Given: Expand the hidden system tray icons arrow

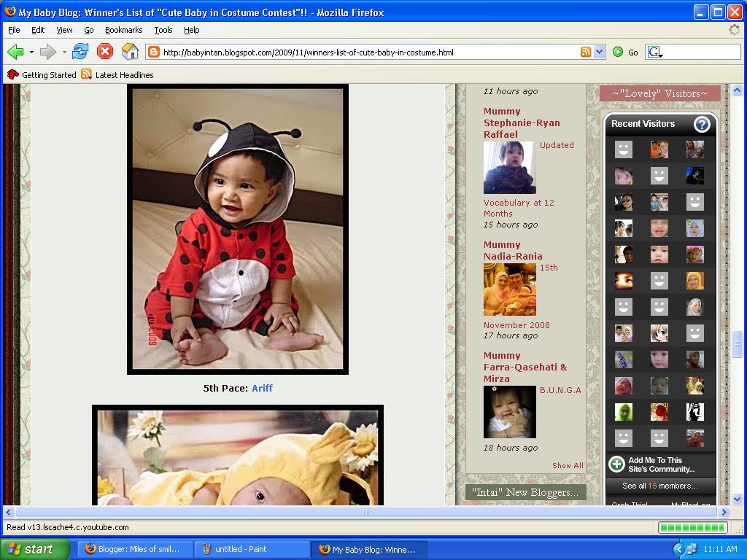Looking at the screenshot, I should [678, 549].
